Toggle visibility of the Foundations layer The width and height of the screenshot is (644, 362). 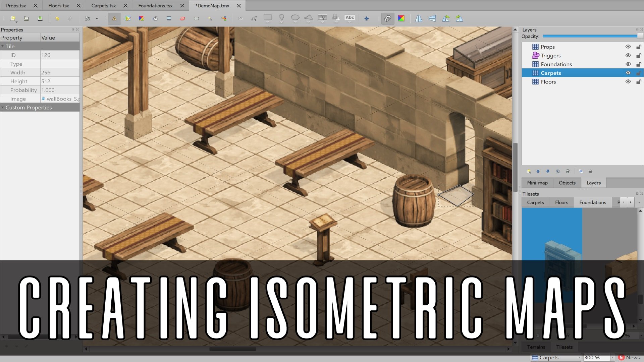[628, 64]
